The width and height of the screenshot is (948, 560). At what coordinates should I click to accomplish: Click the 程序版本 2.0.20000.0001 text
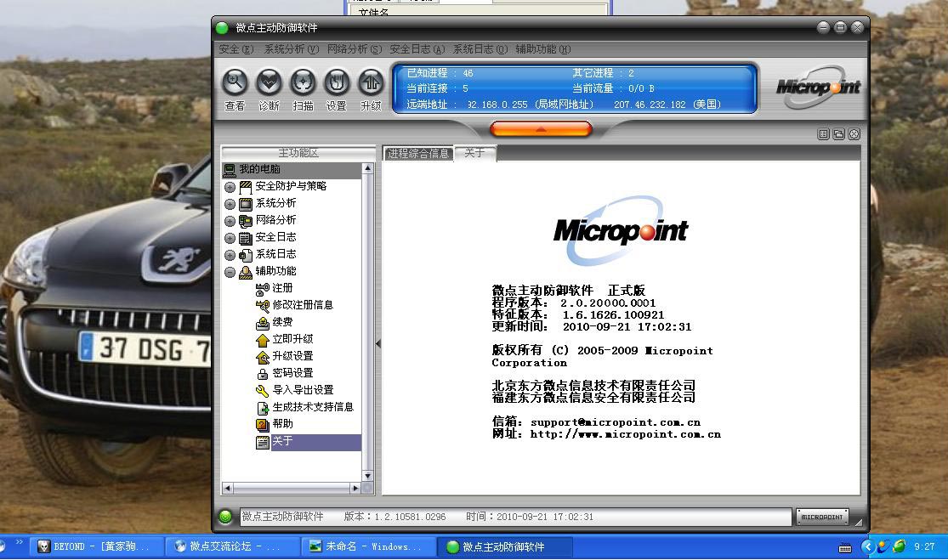pyautogui.click(x=574, y=303)
